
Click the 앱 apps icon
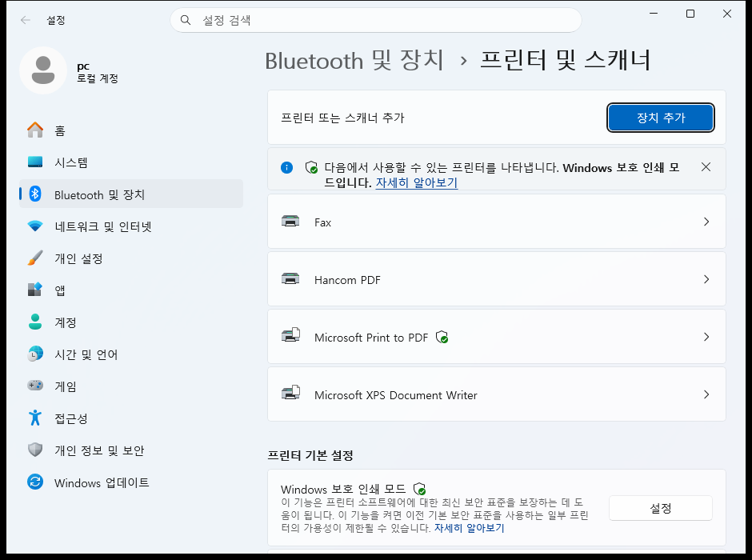click(35, 290)
